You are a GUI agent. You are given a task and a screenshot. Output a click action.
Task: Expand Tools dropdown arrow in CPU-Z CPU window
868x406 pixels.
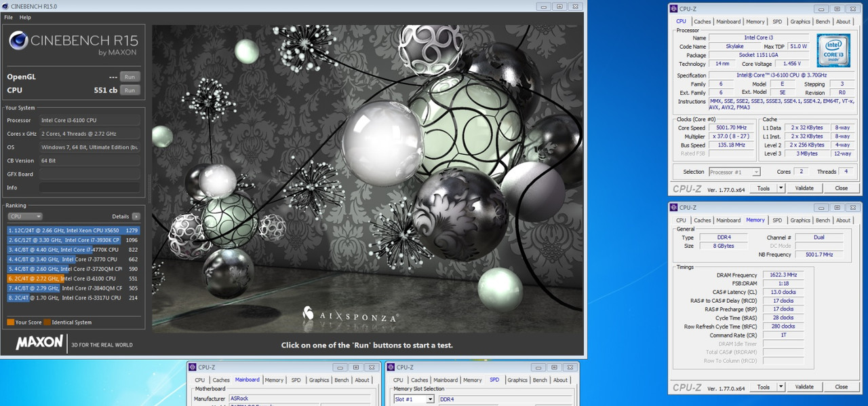781,188
